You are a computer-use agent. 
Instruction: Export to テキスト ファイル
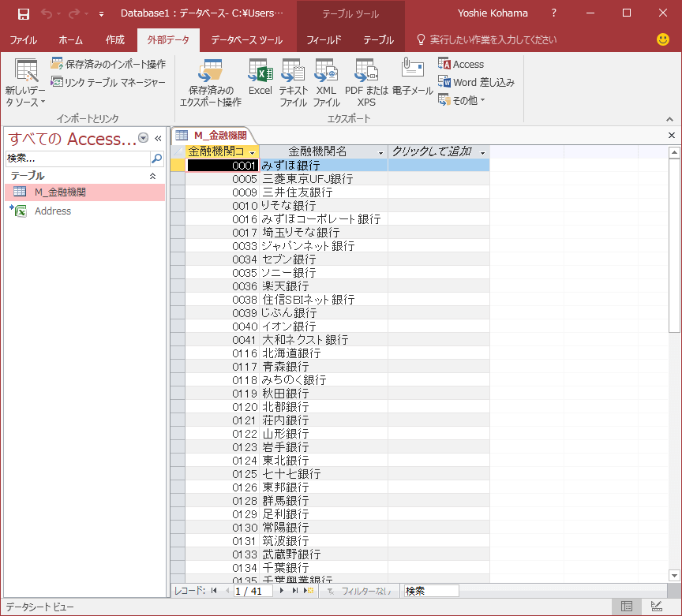[x=293, y=83]
